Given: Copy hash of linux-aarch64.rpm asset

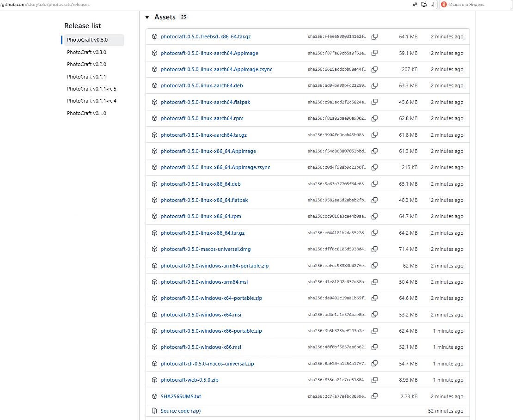Looking at the screenshot, I should click(375, 118).
